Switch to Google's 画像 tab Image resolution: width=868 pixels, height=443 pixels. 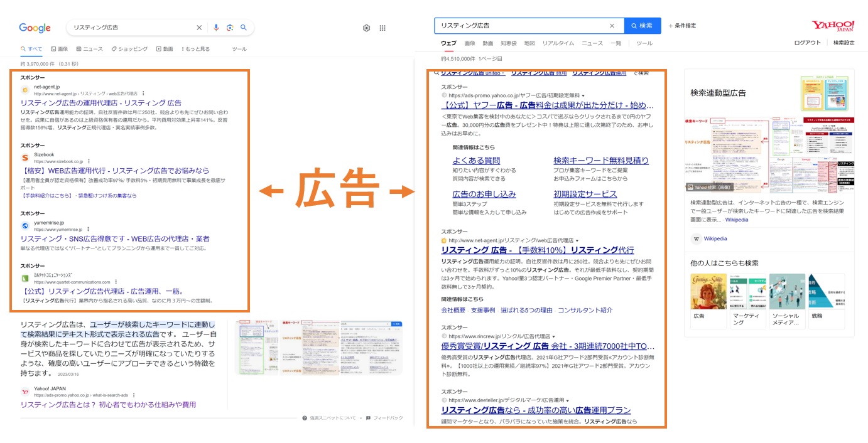[x=59, y=49]
